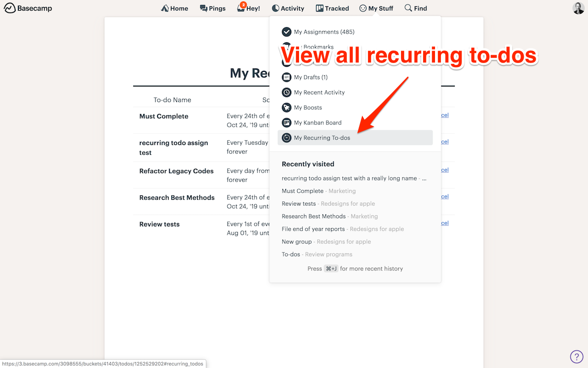Click 'recurring todo assign test' in the to-do table
Viewport: 588px width, 368px height.
(174, 148)
